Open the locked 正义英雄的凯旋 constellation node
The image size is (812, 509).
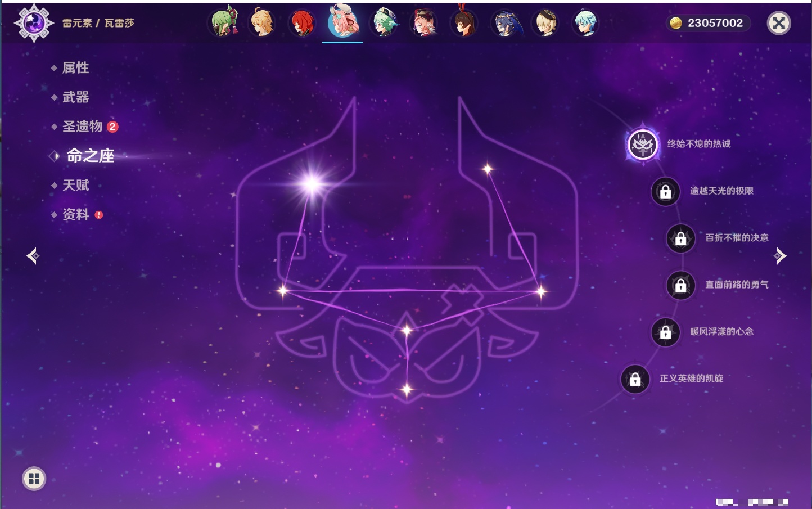point(635,380)
